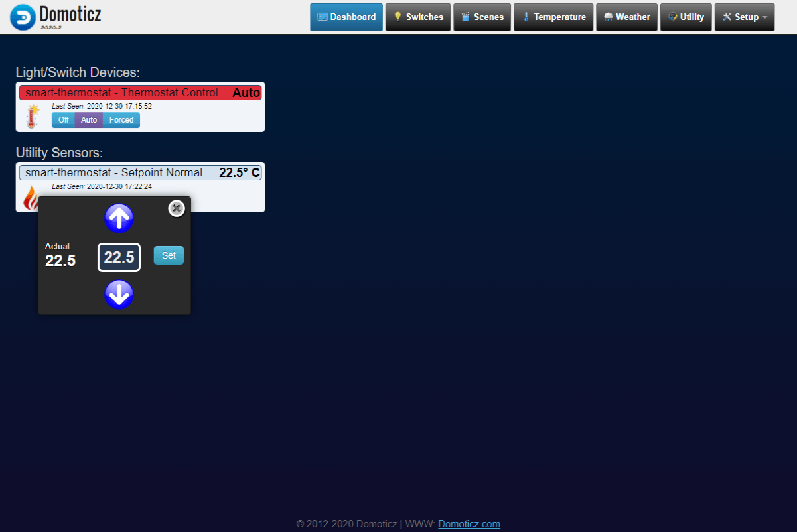Navigate to the Temperature tab
The image size is (797, 532).
pyautogui.click(x=553, y=17)
